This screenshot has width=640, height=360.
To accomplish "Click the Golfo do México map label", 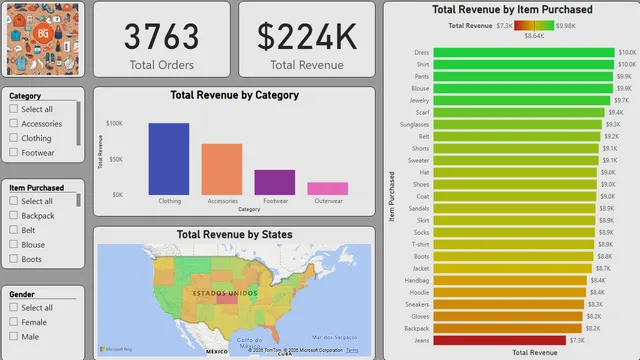I will [249, 343].
